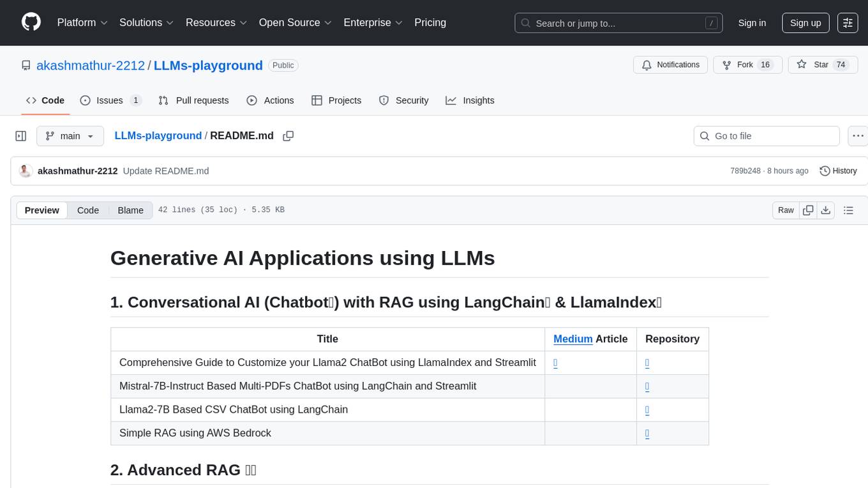Expand the Enterprise menu
The width and height of the screenshot is (868, 488).
tap(373, 22)
